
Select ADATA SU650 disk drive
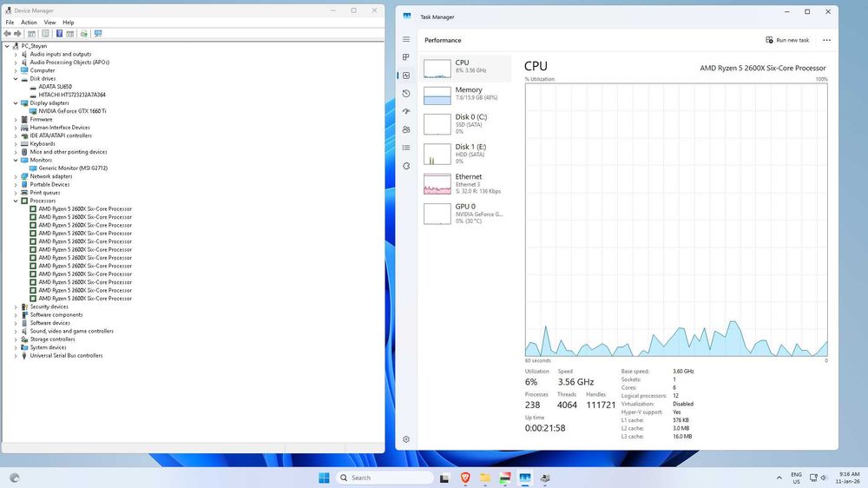[x=55, y=87]
